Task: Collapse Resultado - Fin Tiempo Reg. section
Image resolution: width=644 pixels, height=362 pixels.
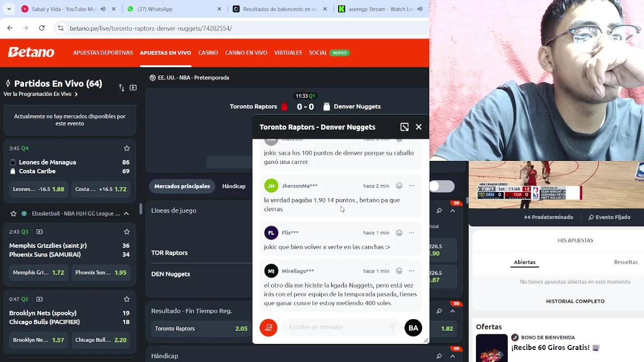Action: 452,311
